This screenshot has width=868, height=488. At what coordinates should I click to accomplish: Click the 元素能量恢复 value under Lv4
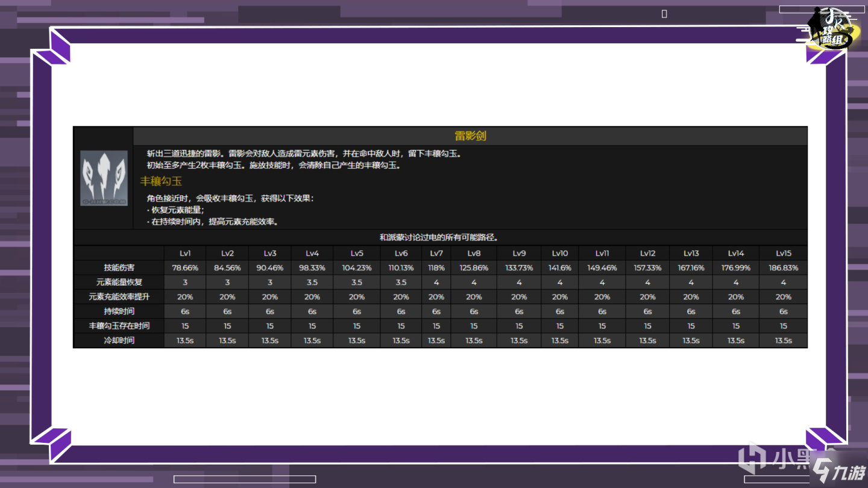click(312, 283)
